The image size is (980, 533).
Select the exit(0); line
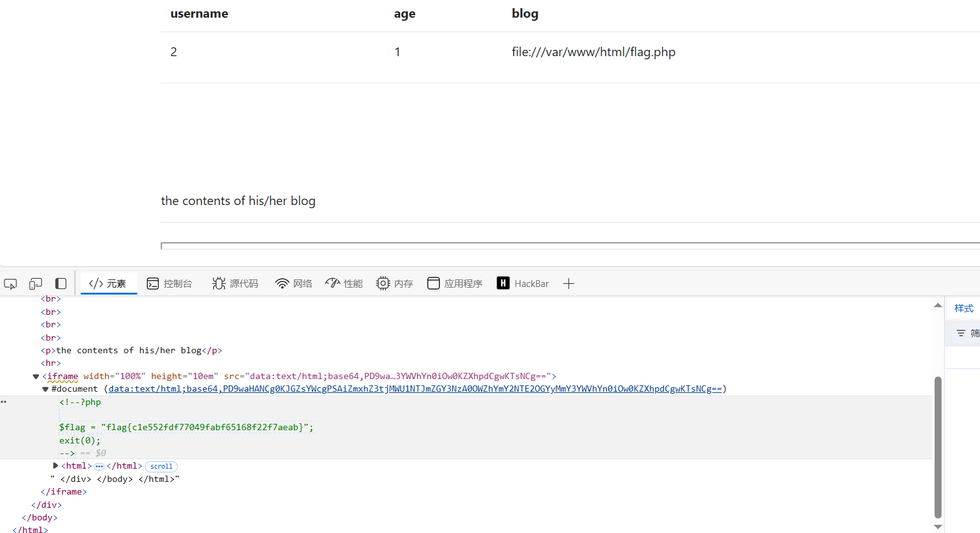click(x=80, y=441)
